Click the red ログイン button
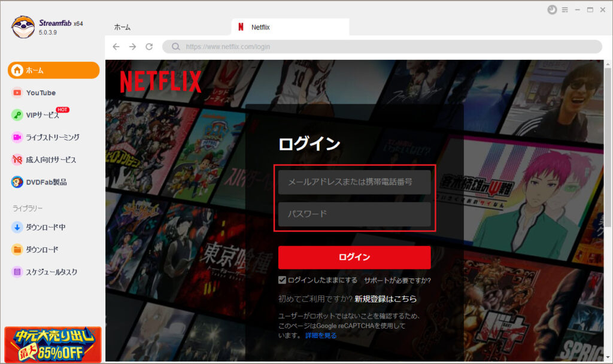Screen dimensions: 613x364 354,257
